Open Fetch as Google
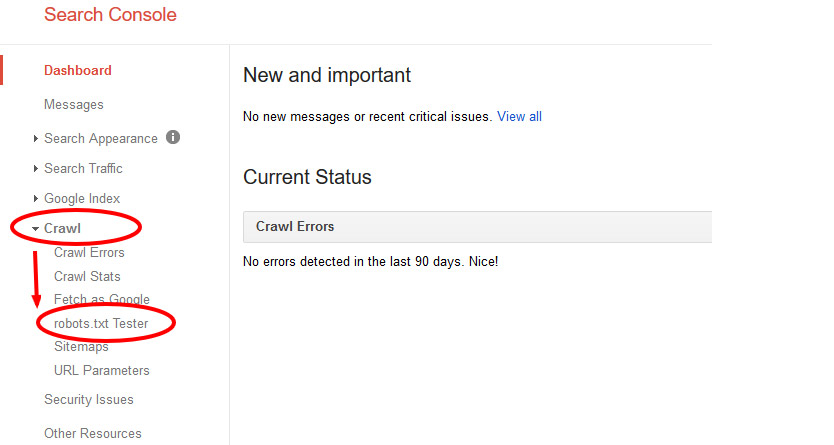 [x=102, y=299]
